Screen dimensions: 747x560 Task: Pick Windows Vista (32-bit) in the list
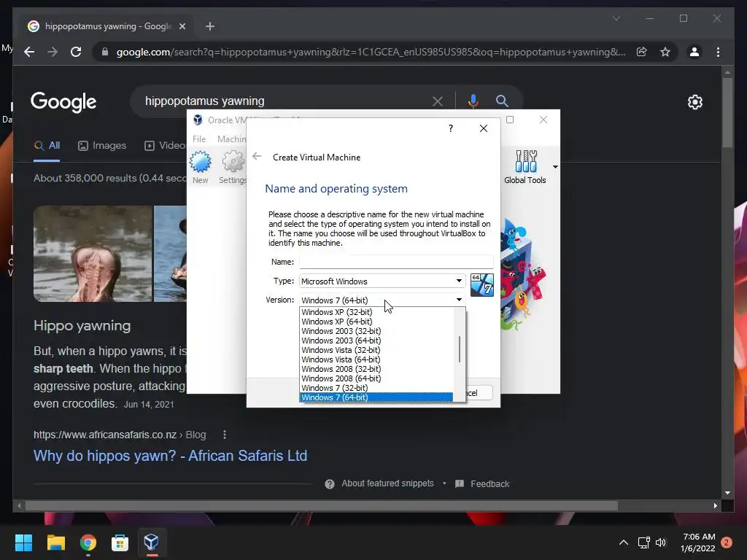coord(376,351)
